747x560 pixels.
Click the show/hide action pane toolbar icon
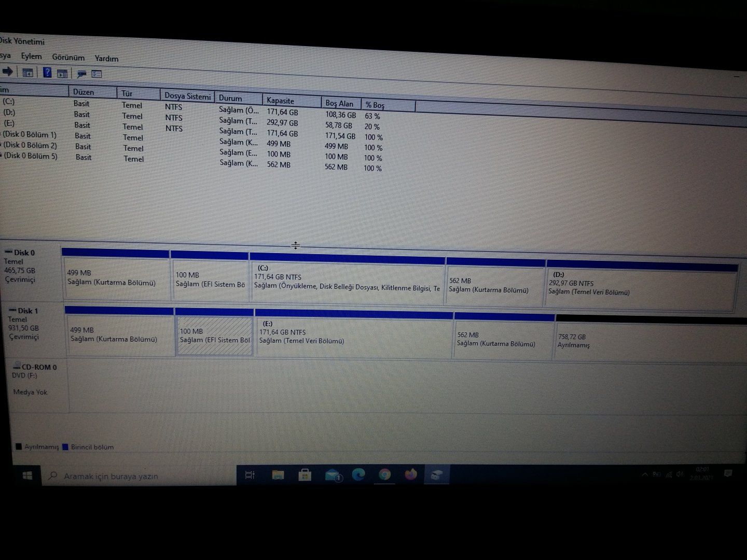click(62, 74)
